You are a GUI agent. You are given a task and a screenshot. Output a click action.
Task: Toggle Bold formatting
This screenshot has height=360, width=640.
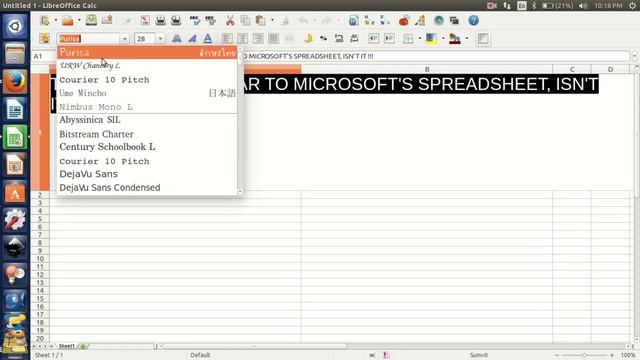pos(177,39)
